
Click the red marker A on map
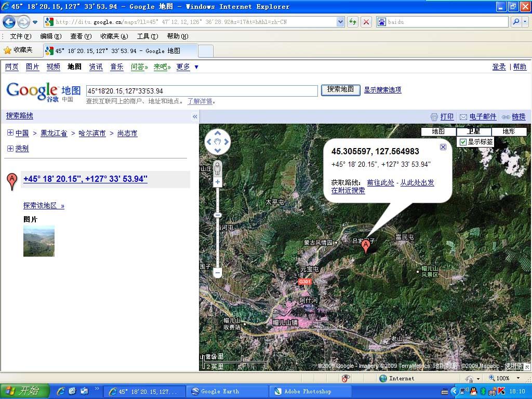coord(366,246)
